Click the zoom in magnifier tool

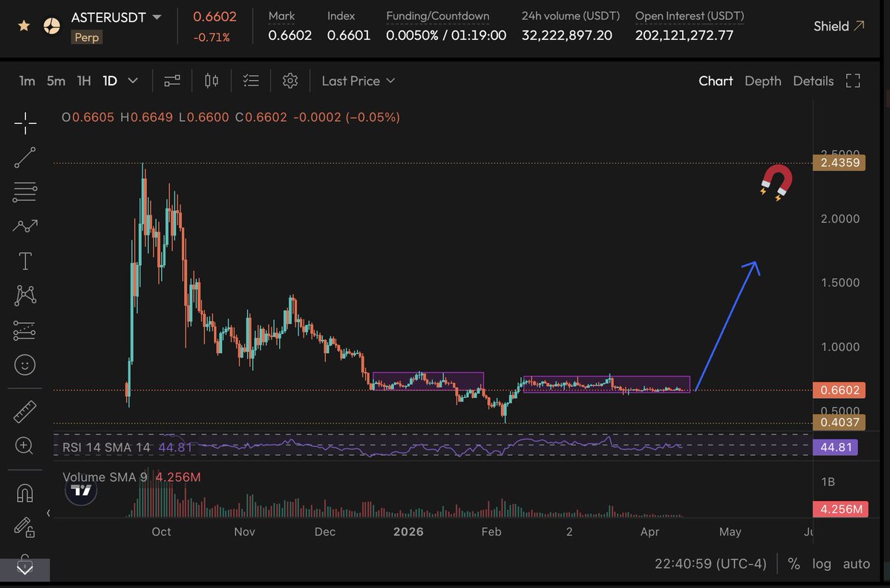(25, 445)
